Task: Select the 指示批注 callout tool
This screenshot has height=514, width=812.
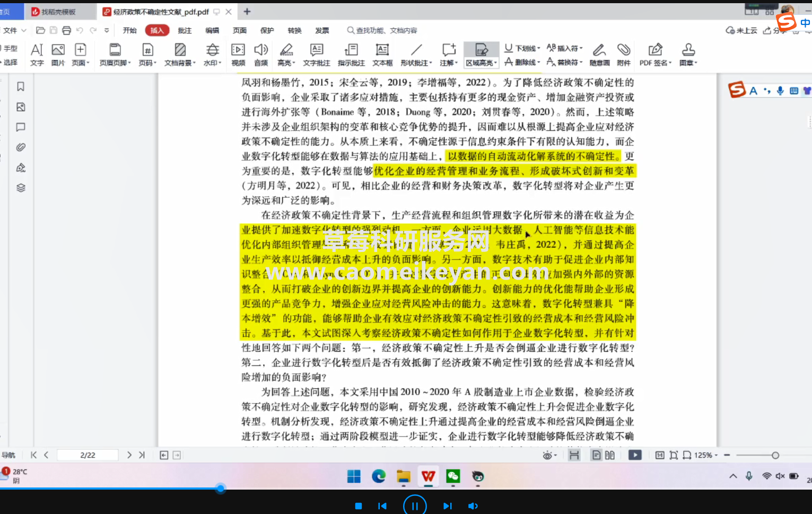Action: pos(351,55)
